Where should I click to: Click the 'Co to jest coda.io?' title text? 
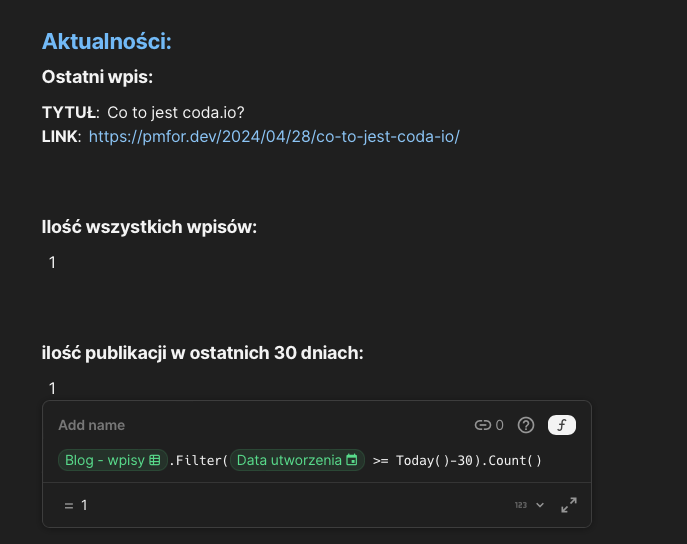pos(175,112)
